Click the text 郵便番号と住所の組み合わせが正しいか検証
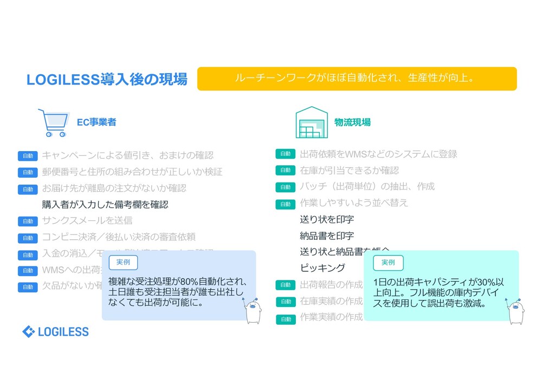 point(132,172)
